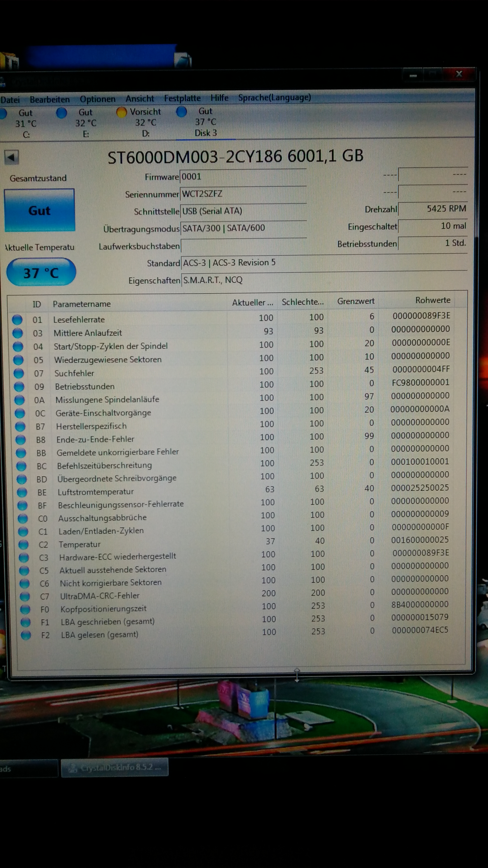This screenshot has width=488, height=868.
Task: Open the Optionen menu
Action: (97, 99)
